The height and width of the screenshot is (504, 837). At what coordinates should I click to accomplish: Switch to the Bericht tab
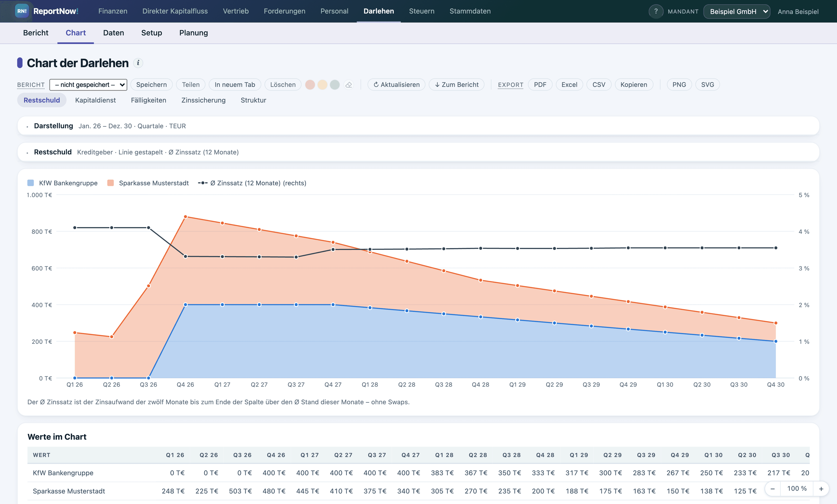click(x=36, y=33)
